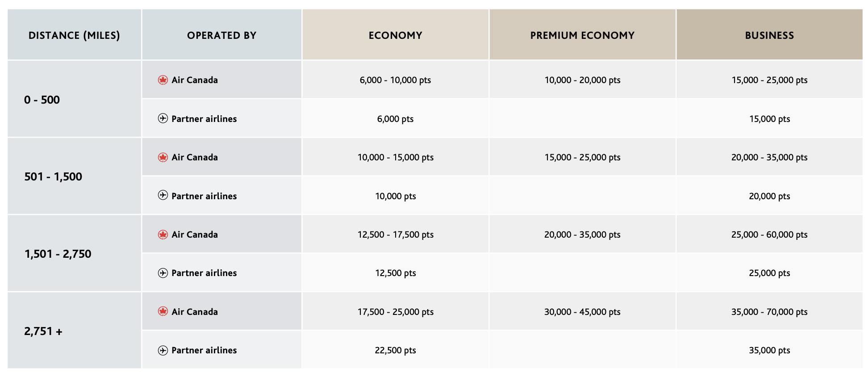Click Partner airlines plane icon in 0 - 500 row
868x377 pixels.
point(163,118)
